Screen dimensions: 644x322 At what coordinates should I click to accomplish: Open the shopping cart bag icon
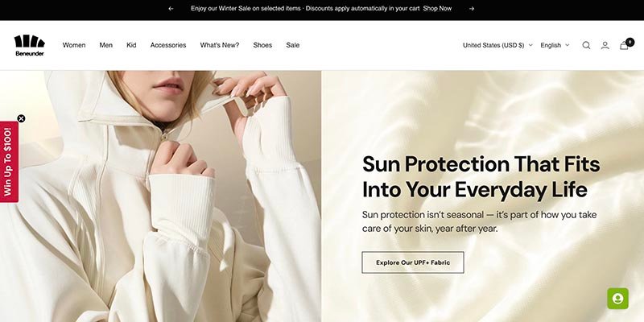[x=625, y=45]
